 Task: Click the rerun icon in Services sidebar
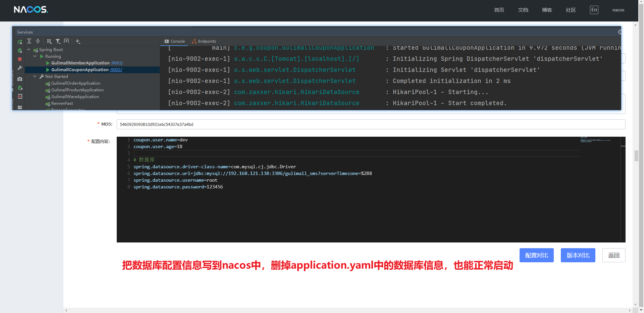(x=20, y=42)
